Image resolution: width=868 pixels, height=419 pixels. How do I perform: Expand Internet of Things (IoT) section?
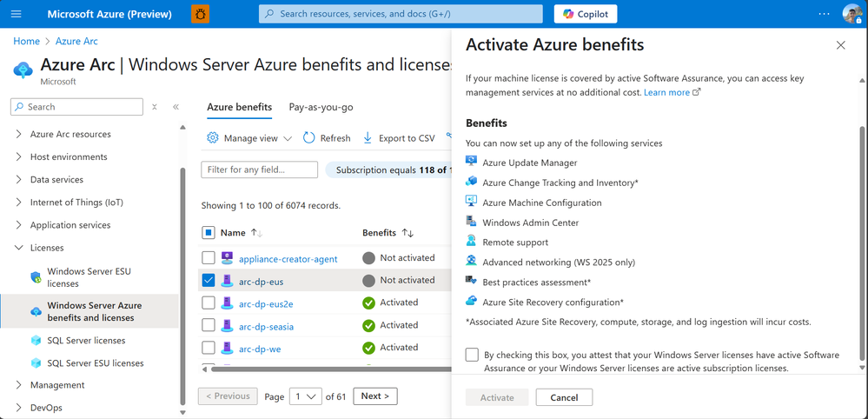(19, 202)
